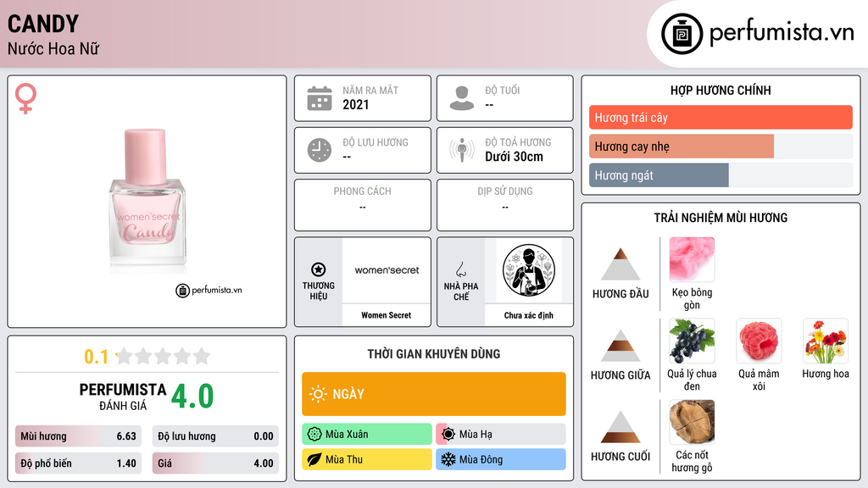Click the Women Secret brand name link
This screenshot has height=488, width=868.
[x=387, y=315]
